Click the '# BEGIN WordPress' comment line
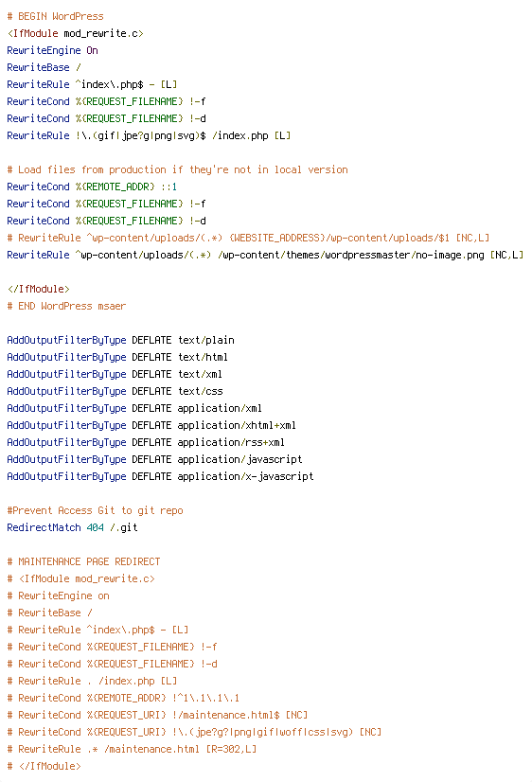Image resolution: width=532 pixels, height=782 pixels. click(55, 16)
